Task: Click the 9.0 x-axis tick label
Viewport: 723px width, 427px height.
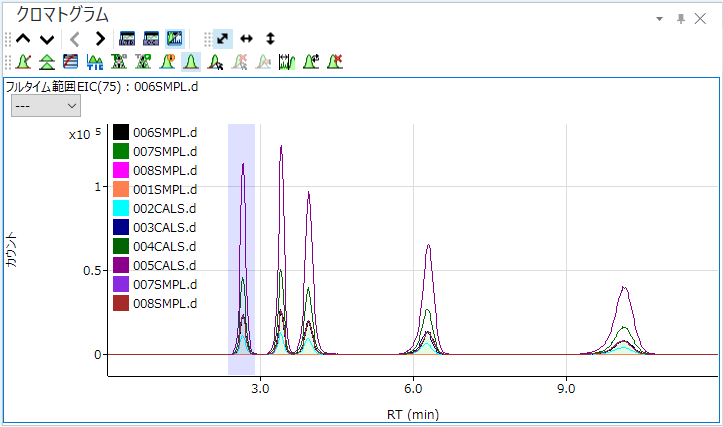Action: click(566, 389)
